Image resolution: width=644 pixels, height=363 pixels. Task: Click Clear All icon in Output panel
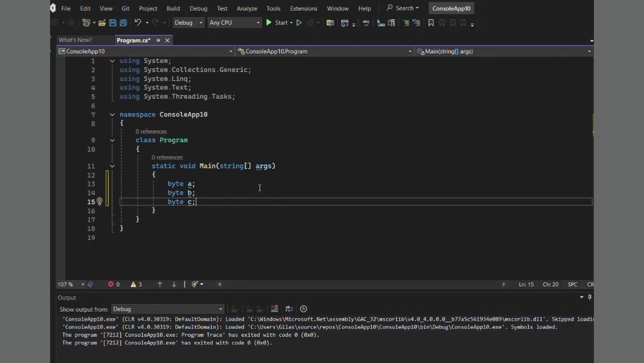pos(274,309)
